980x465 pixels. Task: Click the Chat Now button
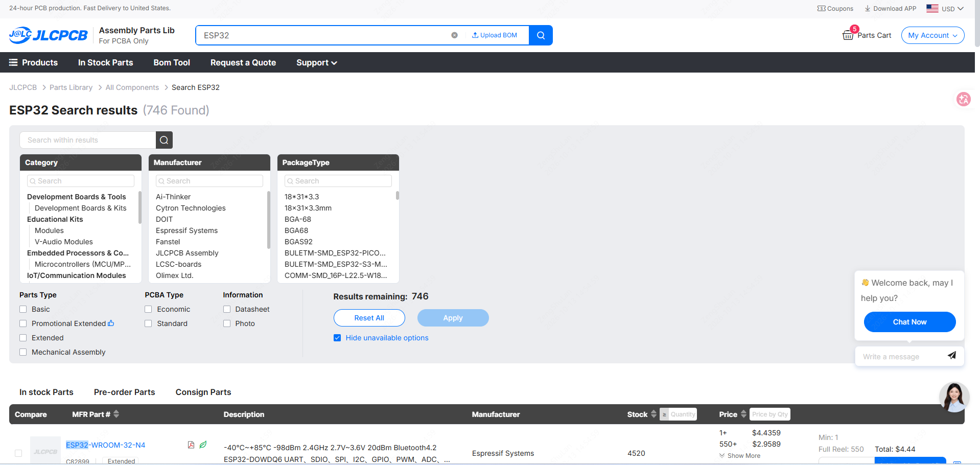coord(909,322)
